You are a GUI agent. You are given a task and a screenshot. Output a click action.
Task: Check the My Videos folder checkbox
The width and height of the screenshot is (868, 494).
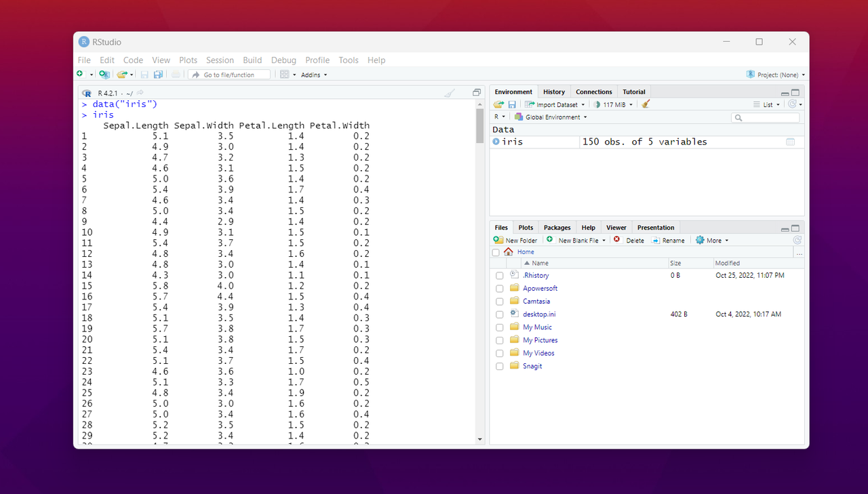(x=500, y=353)
